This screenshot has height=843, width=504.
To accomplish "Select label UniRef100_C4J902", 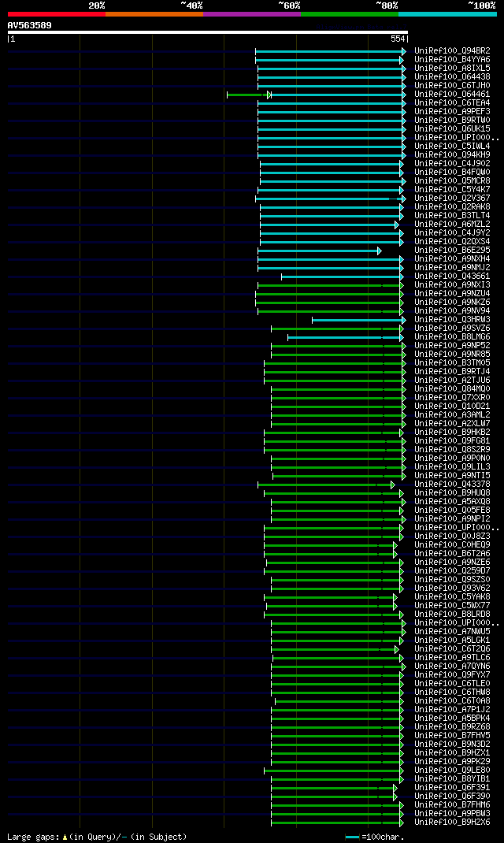I will tap(452, 163).
